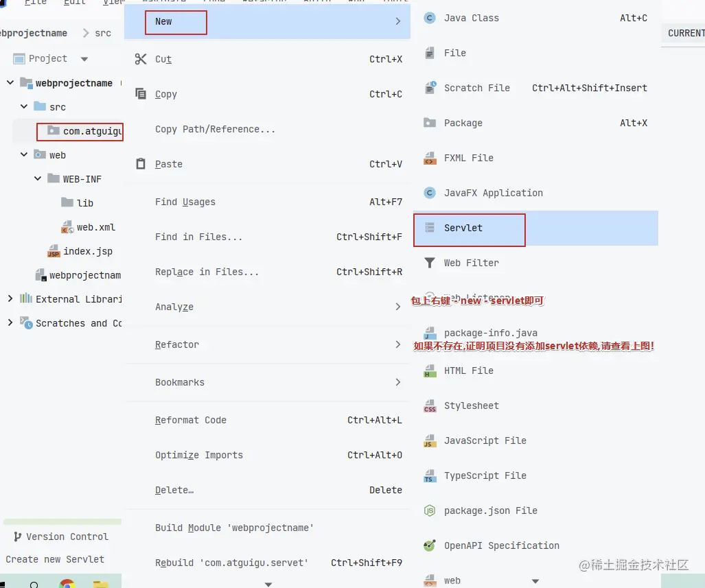This screenshot has width=705, height=588.
Task: Expand the External Libraries node
Action: 10,298
